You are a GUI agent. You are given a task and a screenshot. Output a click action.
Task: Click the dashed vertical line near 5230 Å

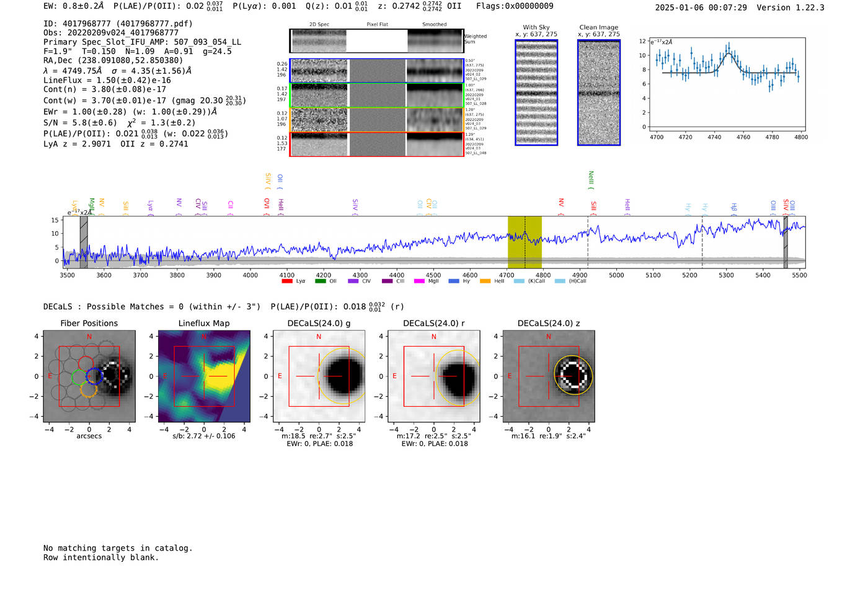[x=702, y=242]
